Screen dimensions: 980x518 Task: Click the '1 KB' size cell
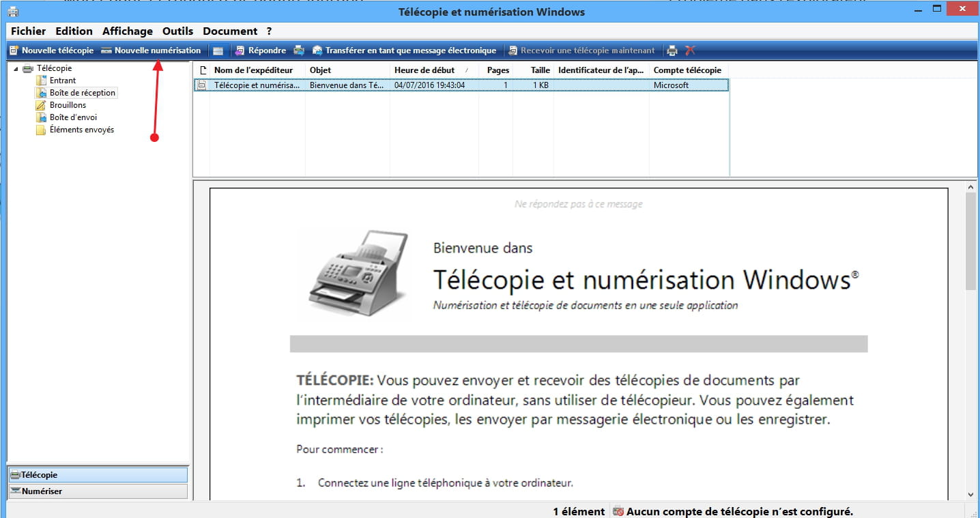541,85
